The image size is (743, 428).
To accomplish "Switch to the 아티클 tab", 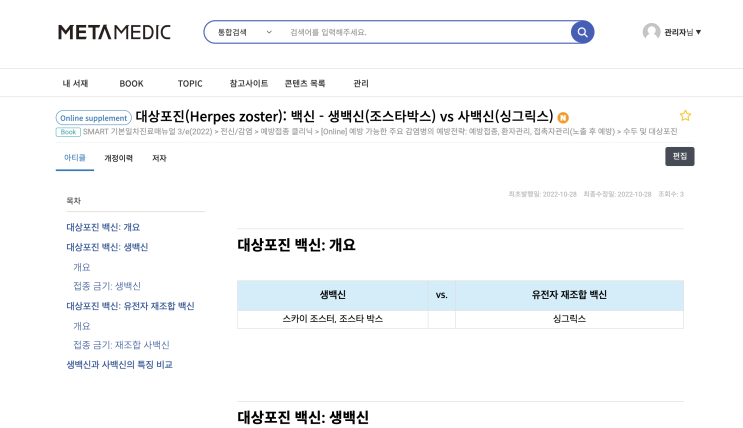I will [x=75, y=158].
